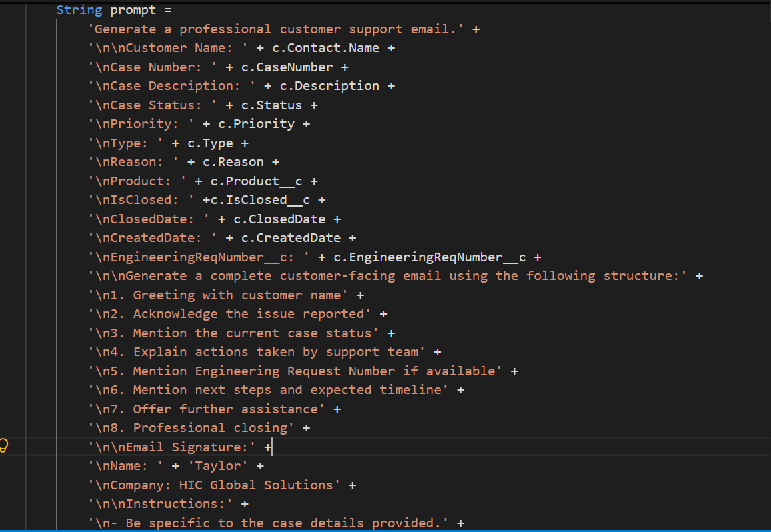771x532 pixels.
Task: Click 'c.Reason' field reference
Action: click(x=233, y=162)
